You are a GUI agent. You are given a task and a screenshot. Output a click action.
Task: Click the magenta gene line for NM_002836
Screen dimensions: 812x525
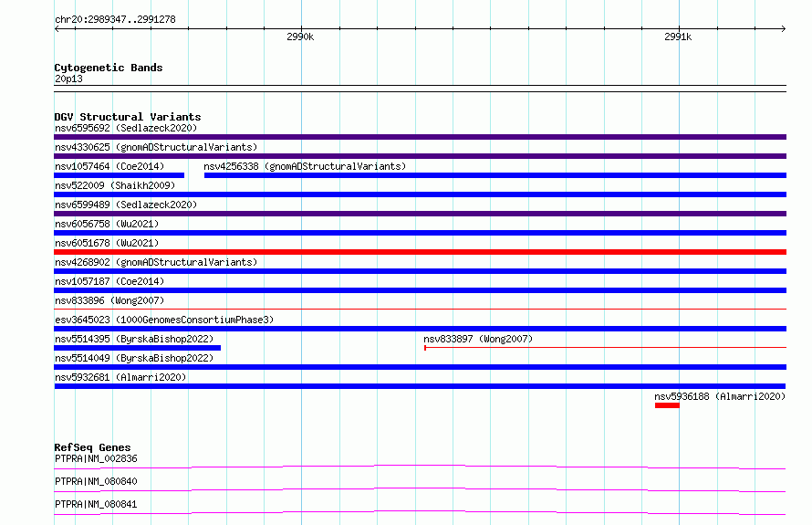[420, 467]
